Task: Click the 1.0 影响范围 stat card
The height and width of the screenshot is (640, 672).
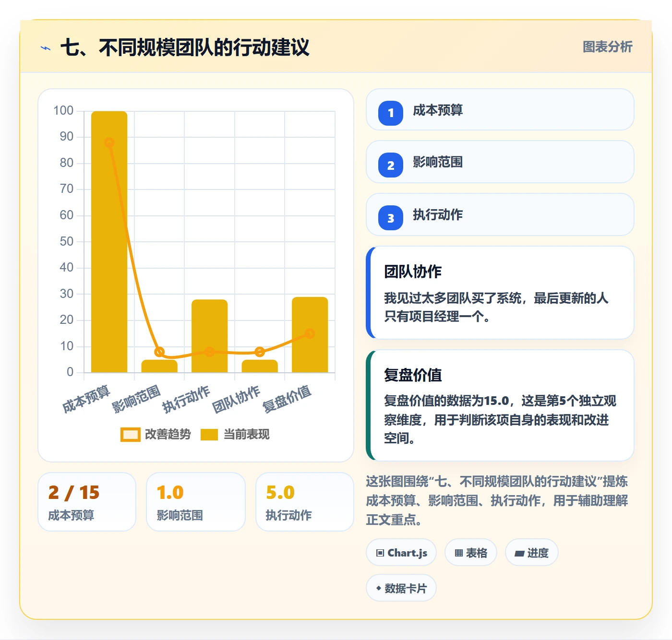Action: (x=196, y=502)
